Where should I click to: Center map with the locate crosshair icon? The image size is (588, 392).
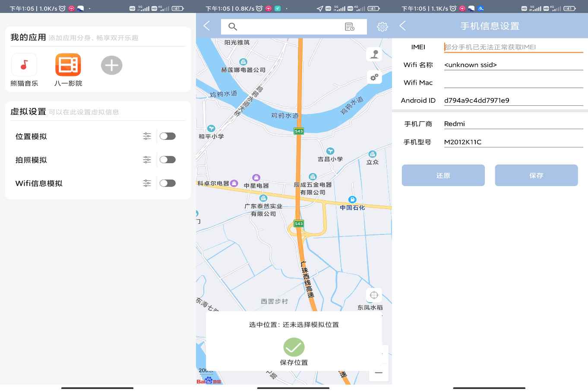[x=374, y=295]
